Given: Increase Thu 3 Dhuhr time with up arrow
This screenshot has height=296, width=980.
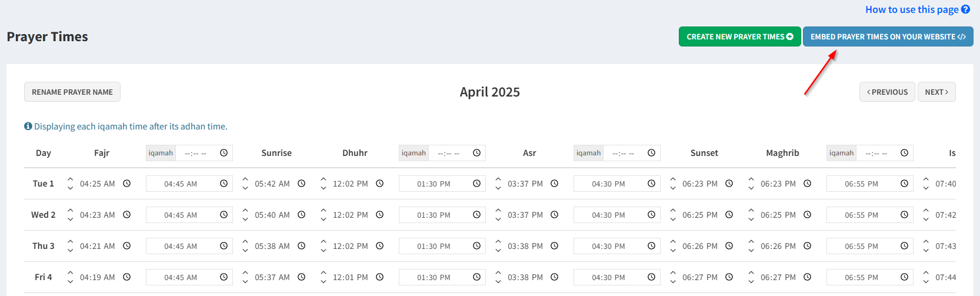Looking at the screenshot, I should [324, 241].
